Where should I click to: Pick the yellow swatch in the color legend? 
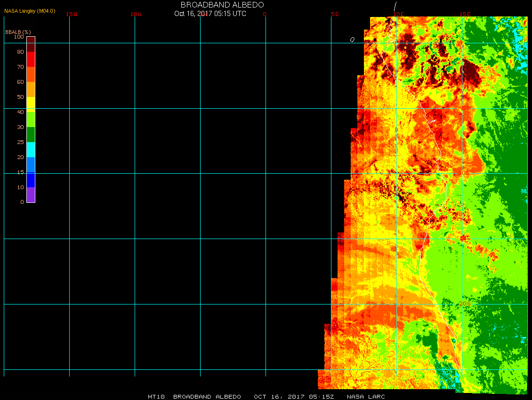(x=31, y=104)
